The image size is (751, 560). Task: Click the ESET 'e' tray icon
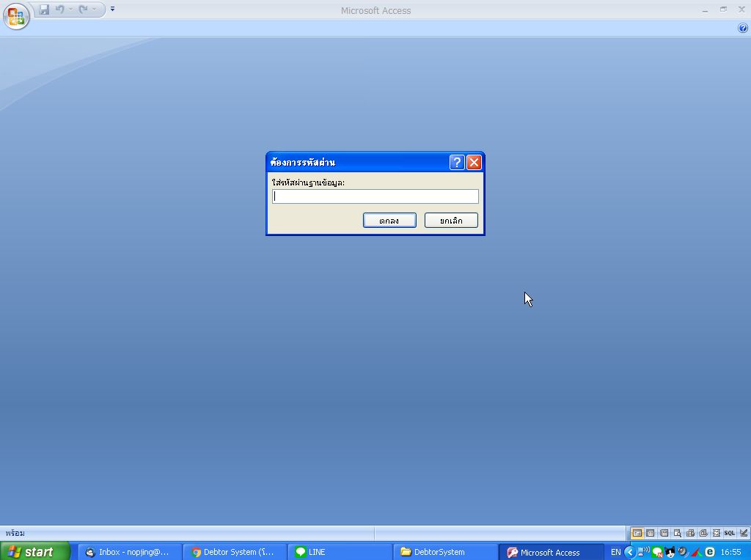pyautogui.click(x=710, y=553)
